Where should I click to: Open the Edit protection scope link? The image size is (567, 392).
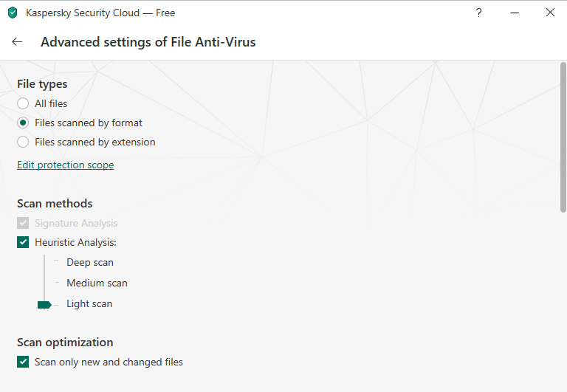pyautogui.click(x=66, y=165)
